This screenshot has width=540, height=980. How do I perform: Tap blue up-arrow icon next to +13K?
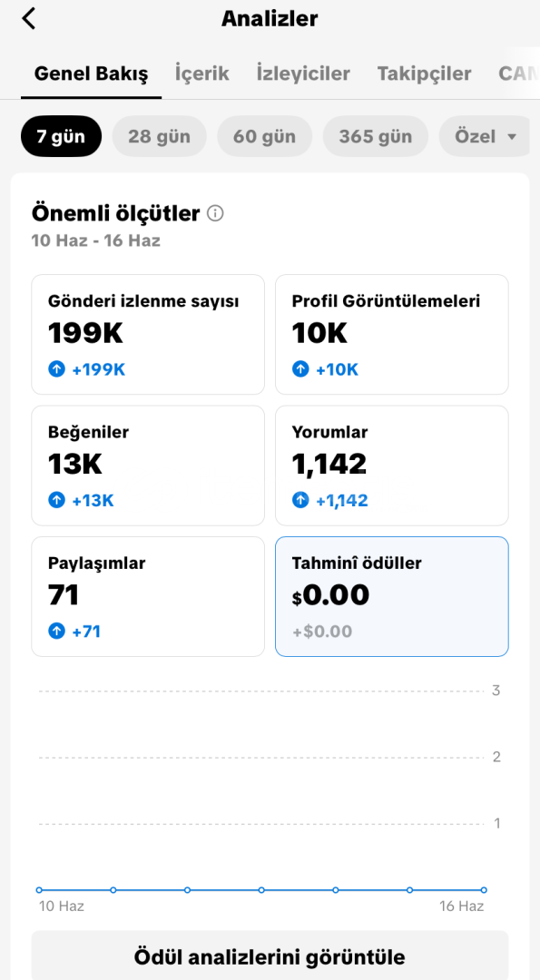(57, 501)
